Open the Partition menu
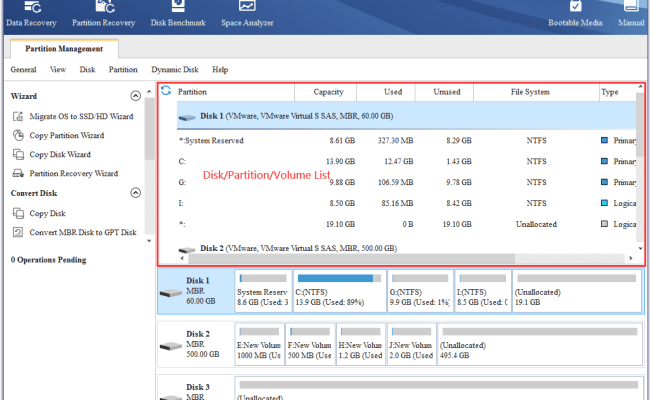The height and width of the screenshot is (400, 650). (123, 70)
